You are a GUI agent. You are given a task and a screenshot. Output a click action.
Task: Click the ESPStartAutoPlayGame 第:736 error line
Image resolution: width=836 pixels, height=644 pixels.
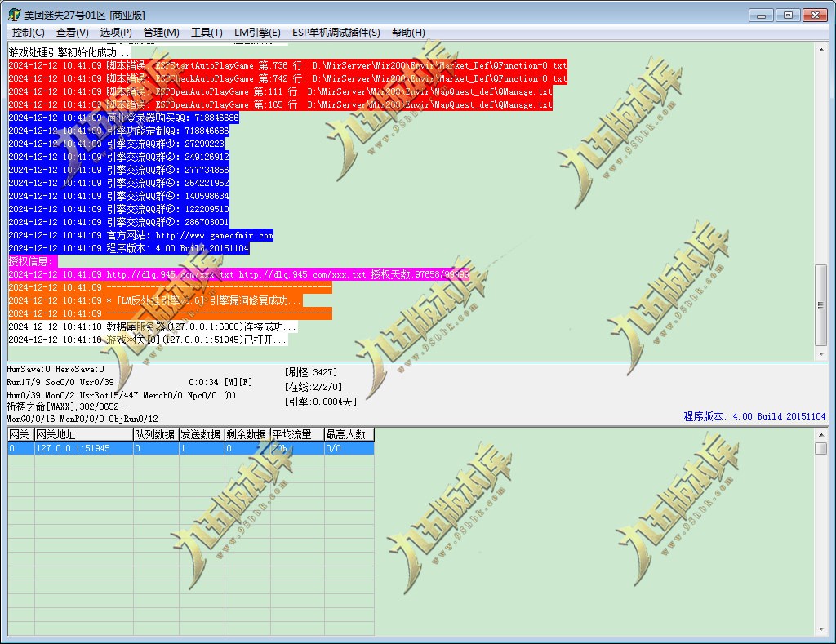(287, 65)
